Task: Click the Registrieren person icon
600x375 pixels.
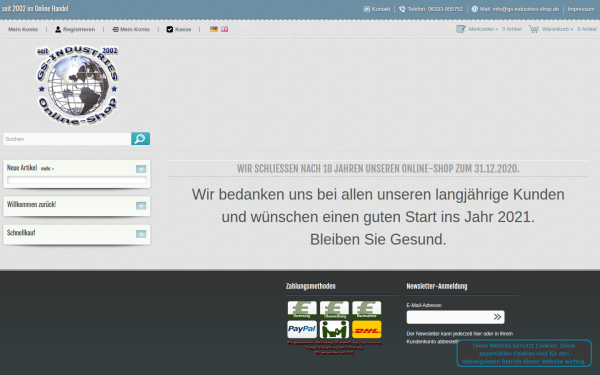Action: pos(58,29)
